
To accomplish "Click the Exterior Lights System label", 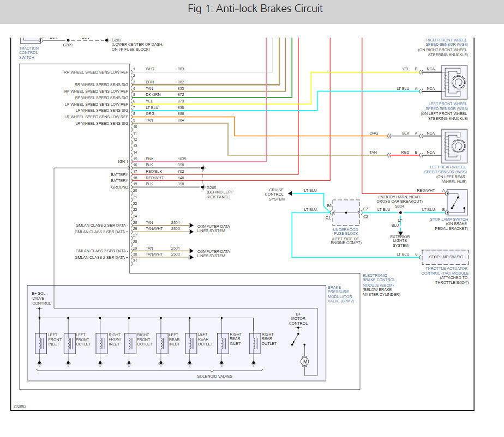I will coord(400,240).
